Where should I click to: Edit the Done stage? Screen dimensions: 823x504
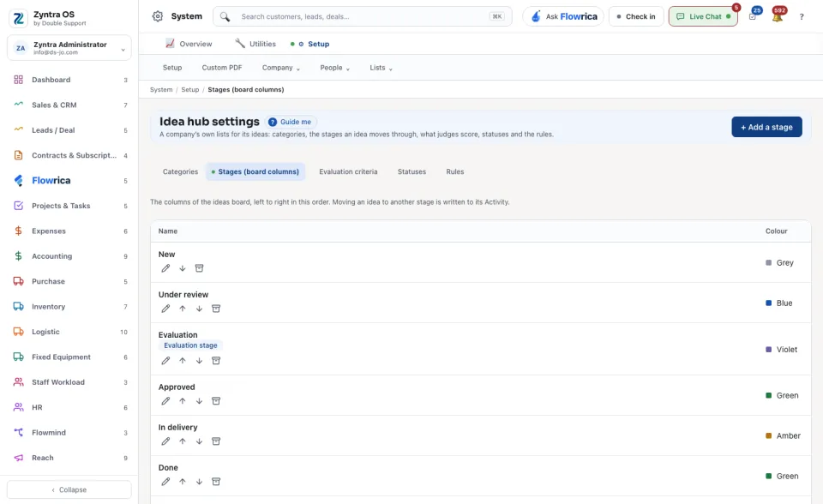(x=165, y=482)
